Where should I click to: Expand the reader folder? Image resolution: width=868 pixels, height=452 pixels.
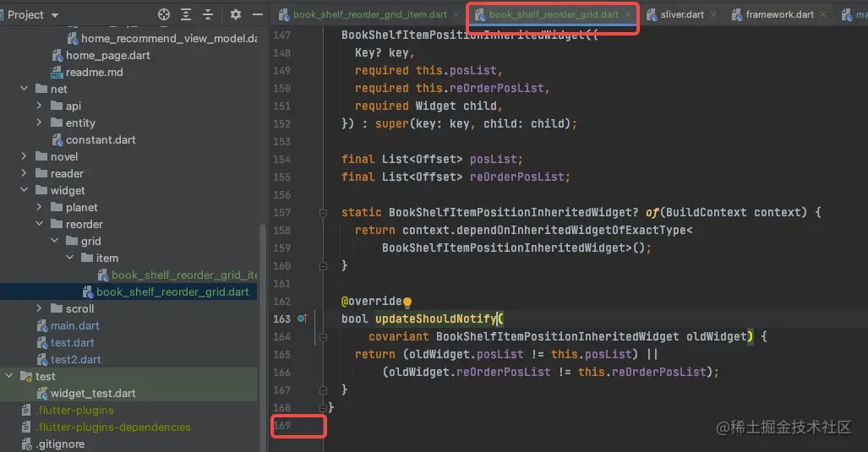(24, 173)
